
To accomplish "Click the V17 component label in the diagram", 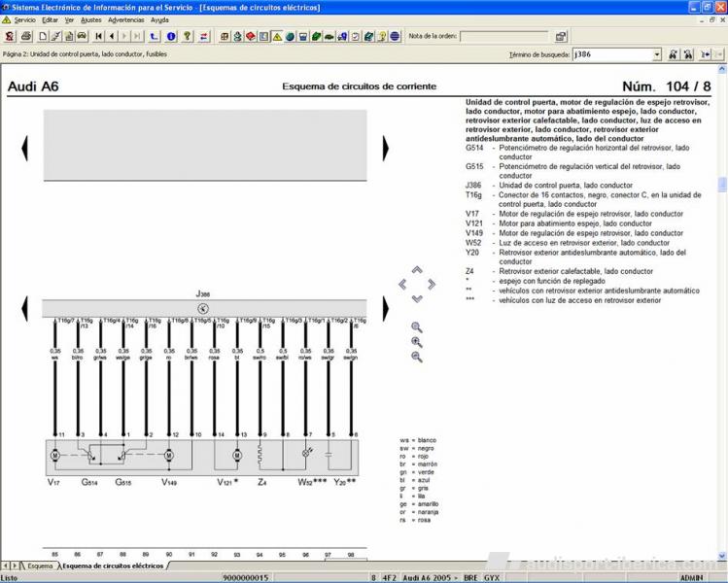I will [x=53, y=482].
